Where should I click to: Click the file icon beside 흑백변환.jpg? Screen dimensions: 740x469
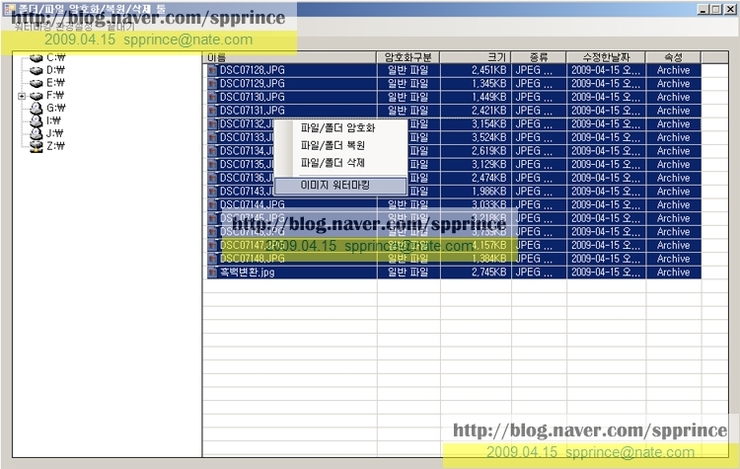(213, 272)
